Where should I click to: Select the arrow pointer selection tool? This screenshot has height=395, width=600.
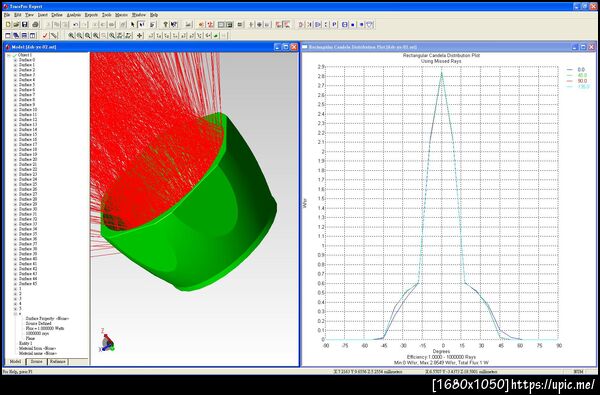click(x=133, y=24)
